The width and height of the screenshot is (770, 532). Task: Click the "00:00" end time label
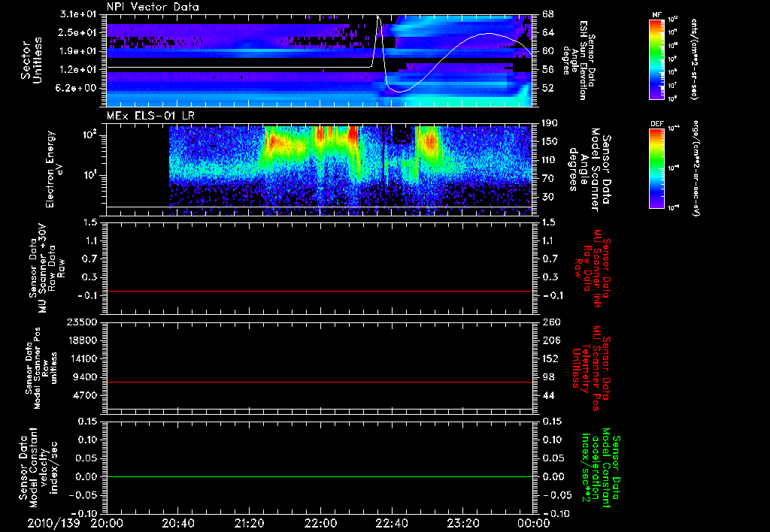[x=534, y=523]
